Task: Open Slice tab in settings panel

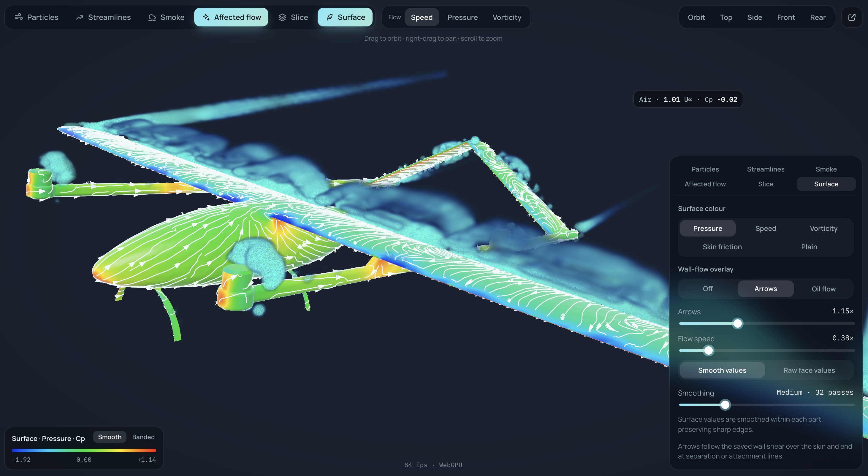Action: coord(766,184)
